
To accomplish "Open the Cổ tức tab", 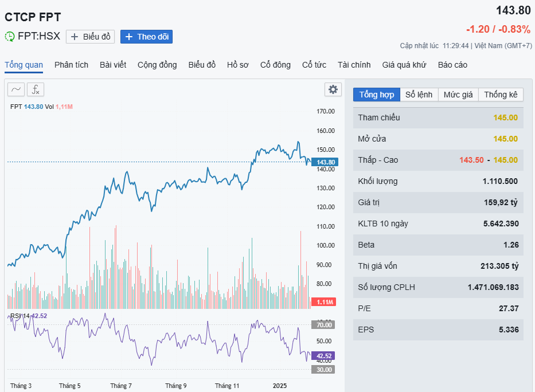I will pos(314,65).
